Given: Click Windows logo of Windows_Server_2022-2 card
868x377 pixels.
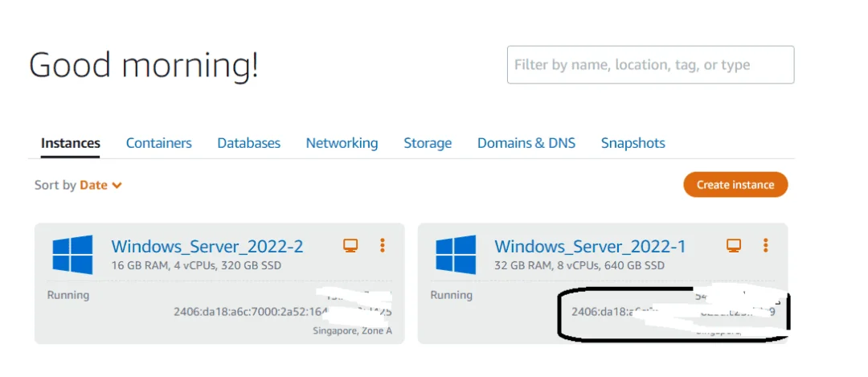Looking at the screenshot, I should (72, 255).
